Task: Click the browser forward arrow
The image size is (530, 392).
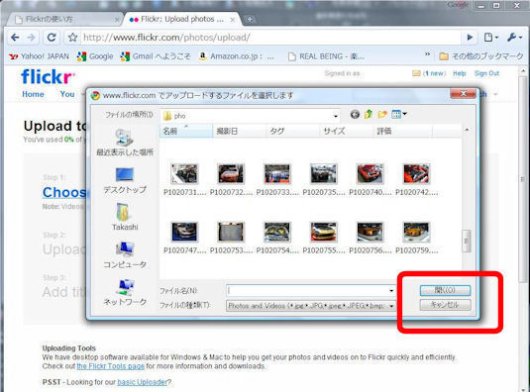Action: coord(31,37)
